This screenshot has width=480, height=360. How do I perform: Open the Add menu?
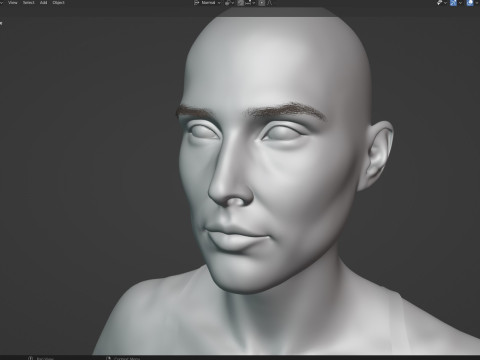point(43,3)
